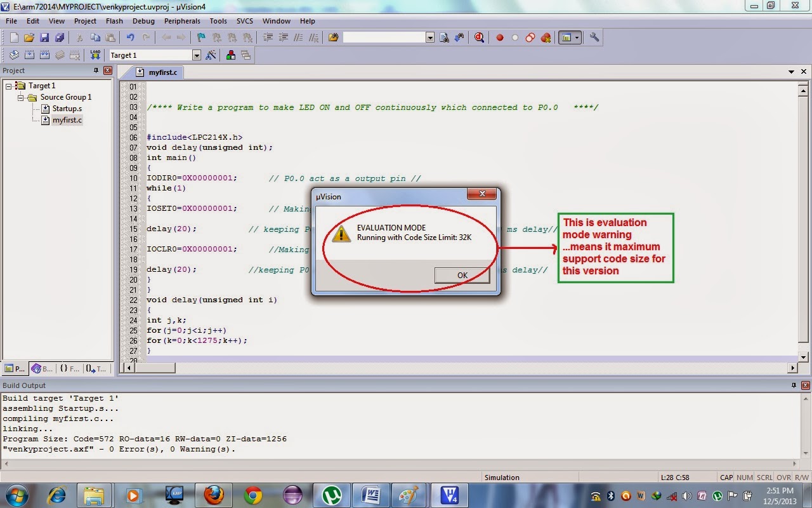Close the µVision evaluation dialog
This screenshot has height=508, width=812.
481,194
